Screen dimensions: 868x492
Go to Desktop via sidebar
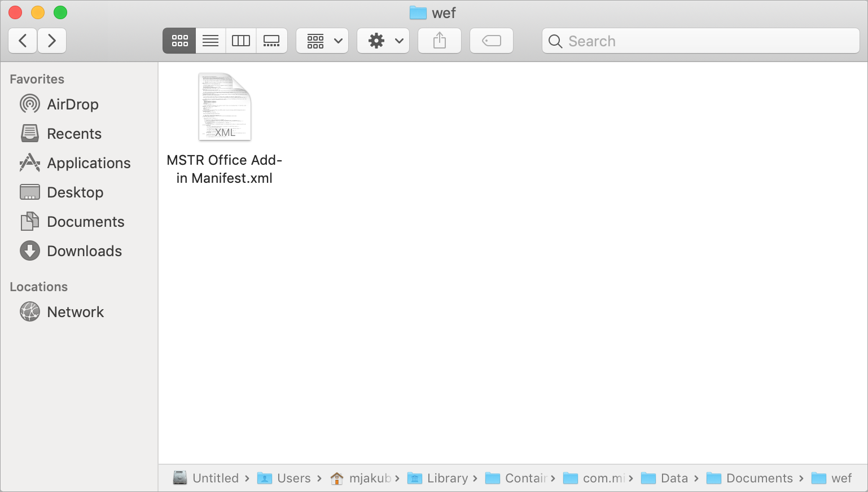click(x=74, y=192)
